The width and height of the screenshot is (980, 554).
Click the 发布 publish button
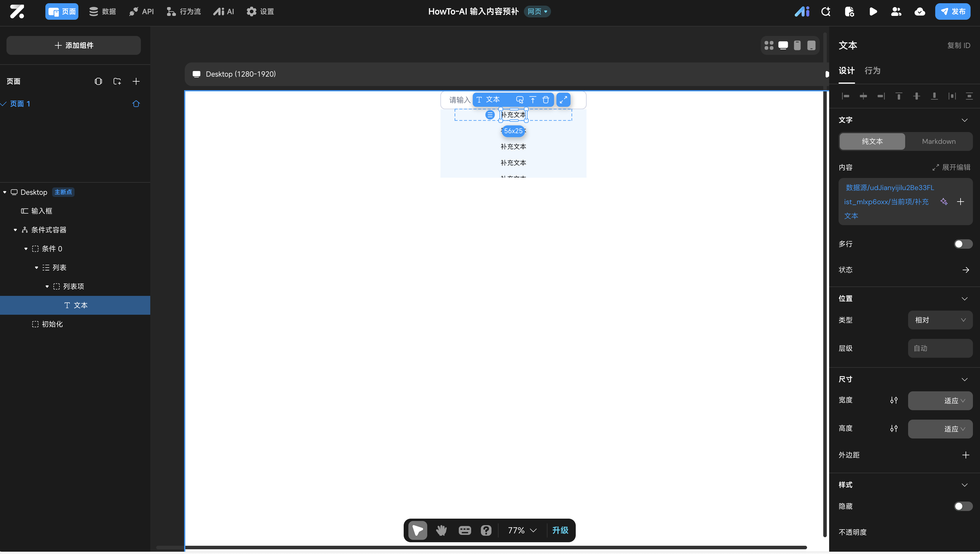point(953,11)
